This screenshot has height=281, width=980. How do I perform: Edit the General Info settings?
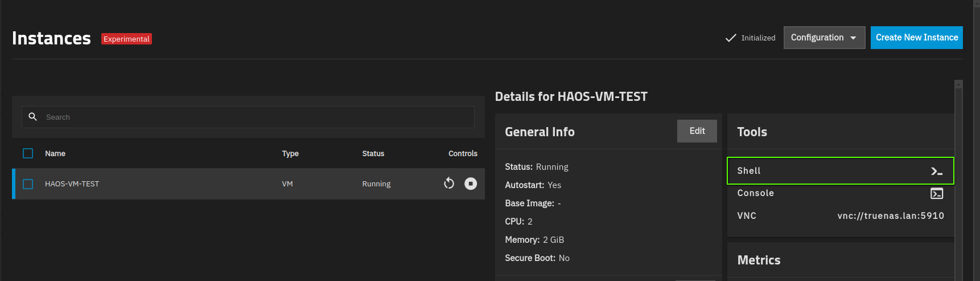click(x=697, y=131)
